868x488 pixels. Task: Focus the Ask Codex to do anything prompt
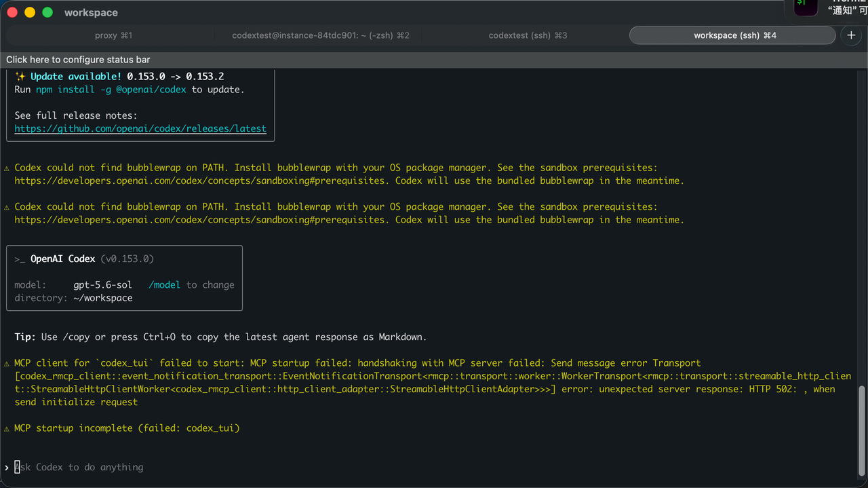point(79,467)
